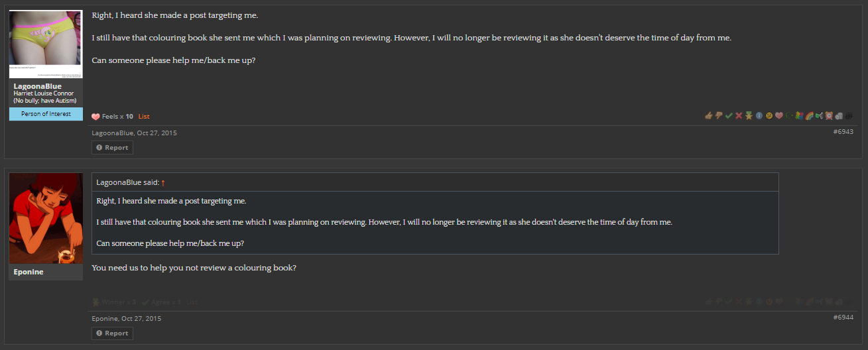Give post #6943 the star medal Winner rating
This screenshot has width=868, height=350.
click(x=749, y=115)
